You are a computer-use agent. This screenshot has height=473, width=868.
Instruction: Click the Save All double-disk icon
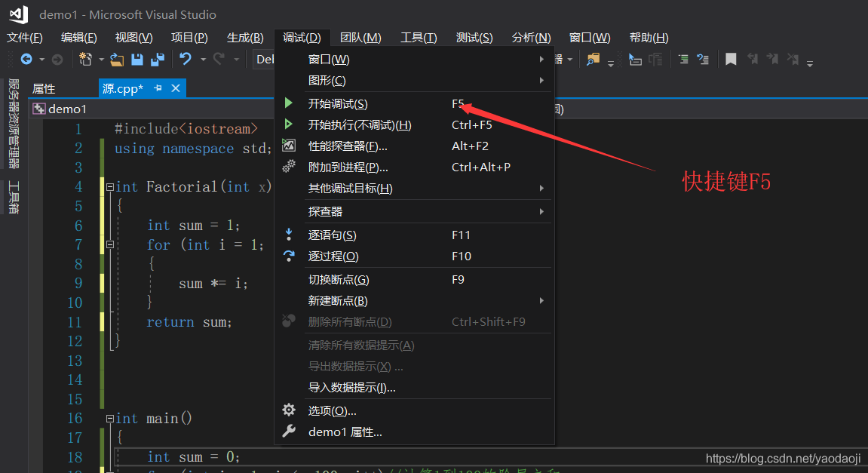(x=158, y=60)
